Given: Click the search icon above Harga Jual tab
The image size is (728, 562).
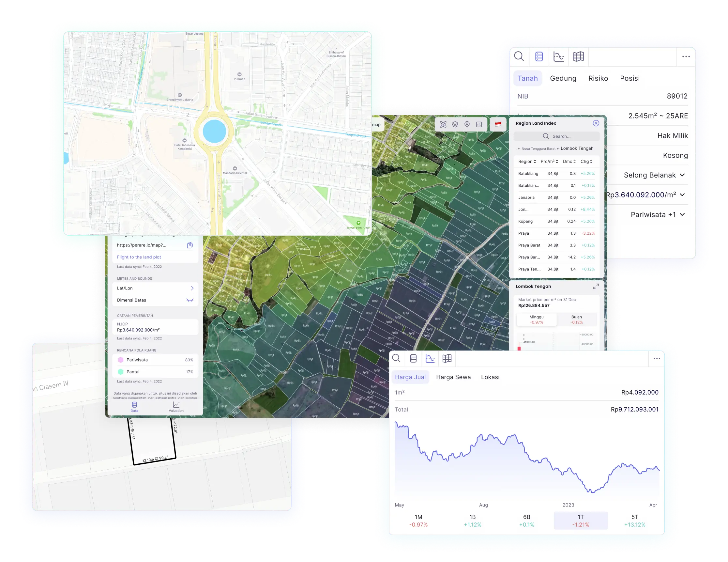Looking at the screenshot, I should pyautogui.click(x=396, y=358).
